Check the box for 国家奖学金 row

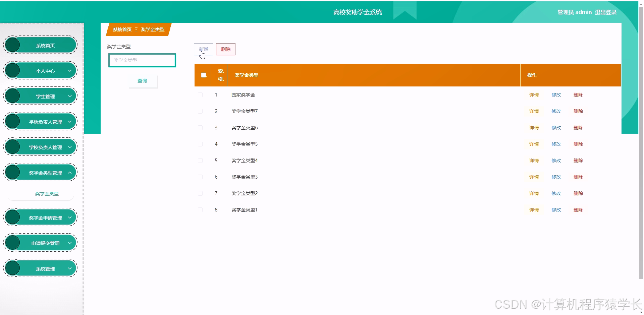[x=200, y=95]
